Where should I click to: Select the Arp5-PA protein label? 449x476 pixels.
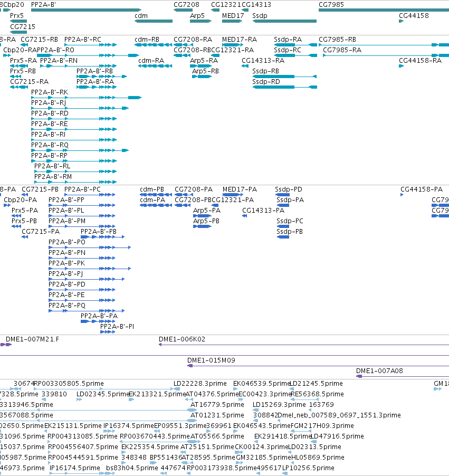[x=207, y=211]
